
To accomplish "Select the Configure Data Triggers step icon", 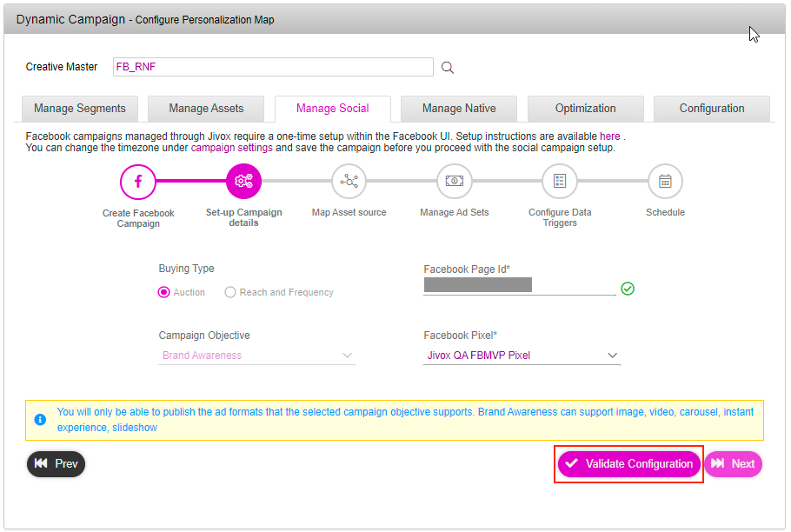I will tap(560, 182).
